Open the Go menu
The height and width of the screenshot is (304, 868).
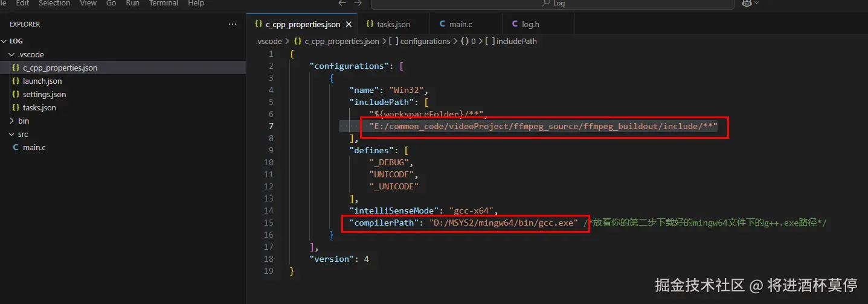pyautogui.click(x=111, y=3)
